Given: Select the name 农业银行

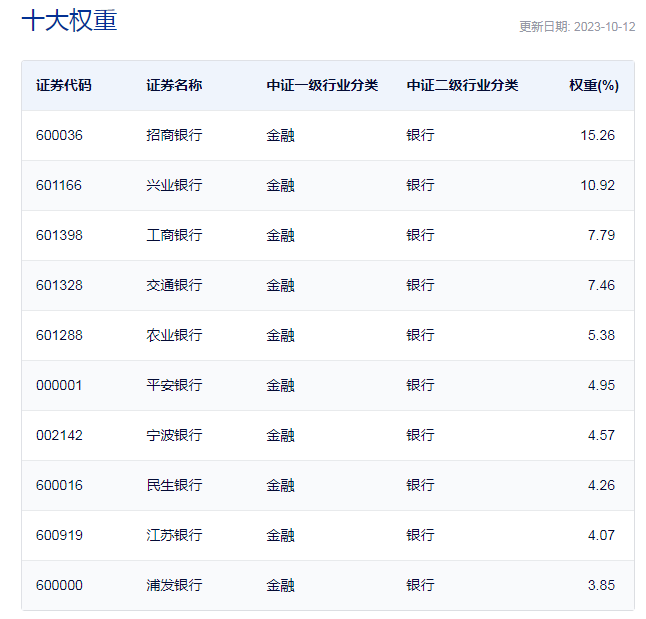Looking at the screenshot, I should (174, 335).
